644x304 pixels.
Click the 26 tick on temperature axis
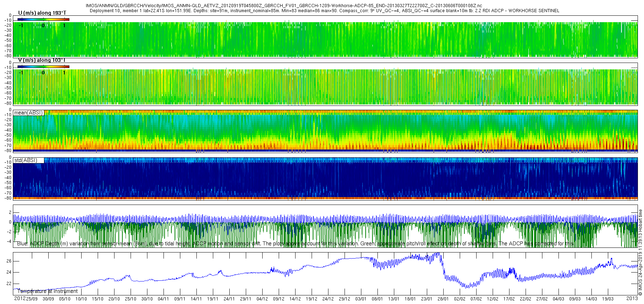tap(9, 261)
